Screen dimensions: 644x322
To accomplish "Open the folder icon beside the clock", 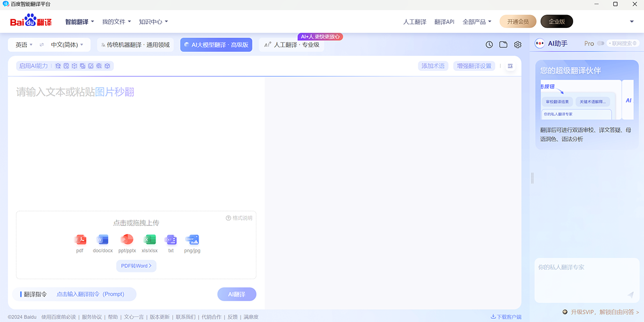I will click(x=503, y=45).
